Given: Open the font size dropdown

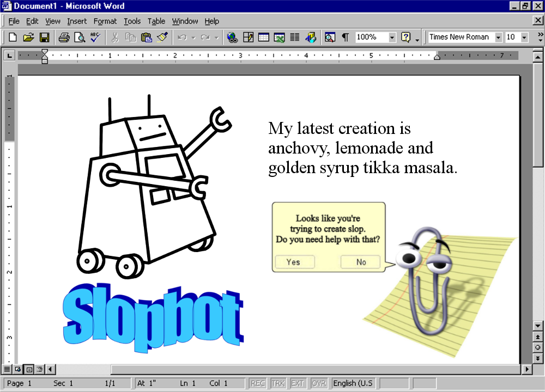Looking at the screenshot, I should [x=524, y=37].
